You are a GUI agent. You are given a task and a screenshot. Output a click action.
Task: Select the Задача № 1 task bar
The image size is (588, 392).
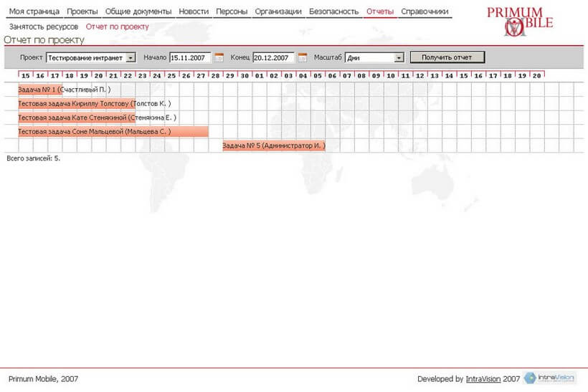tap(39, 89)
